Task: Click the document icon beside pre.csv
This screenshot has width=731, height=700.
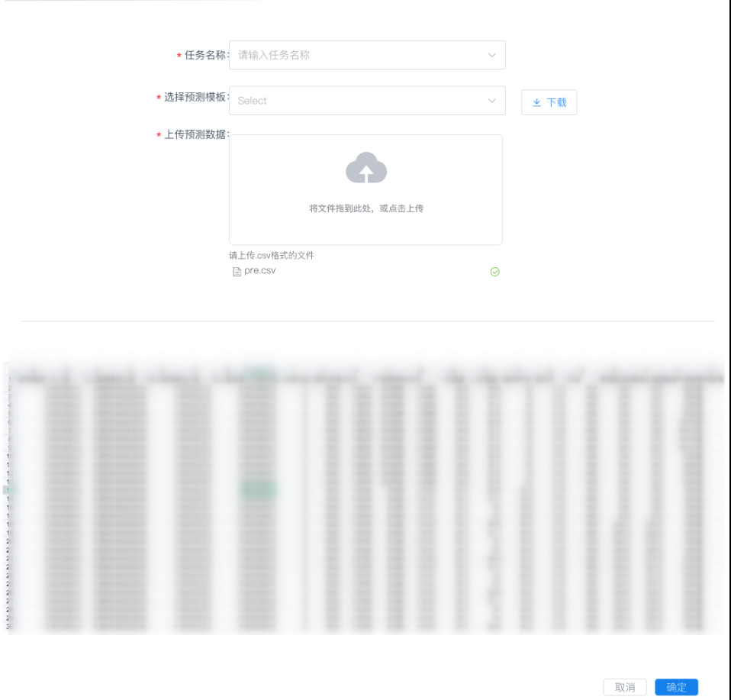Action: [x=237, y=272]
